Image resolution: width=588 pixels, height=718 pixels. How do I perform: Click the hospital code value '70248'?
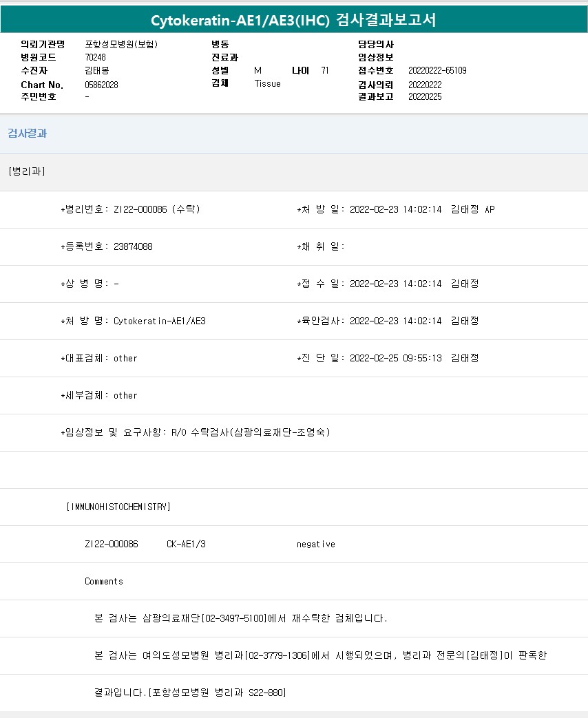[95, 57]
